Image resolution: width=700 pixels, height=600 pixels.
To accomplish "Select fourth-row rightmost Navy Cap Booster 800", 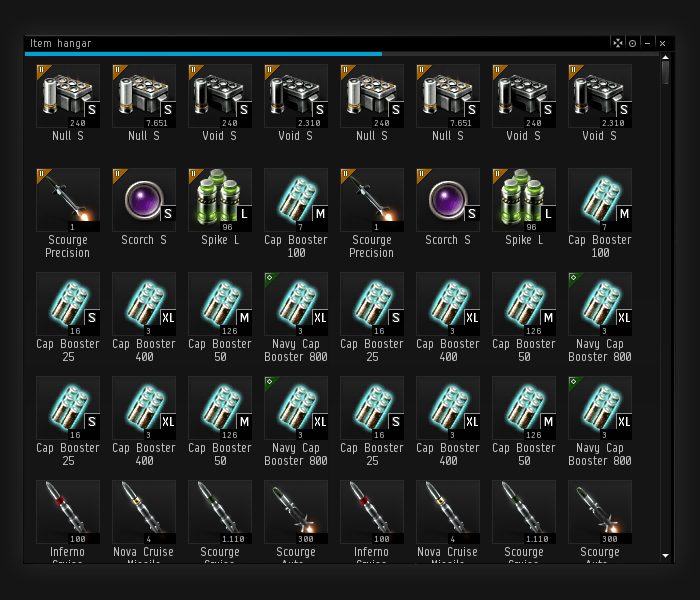I will [600, 408].
